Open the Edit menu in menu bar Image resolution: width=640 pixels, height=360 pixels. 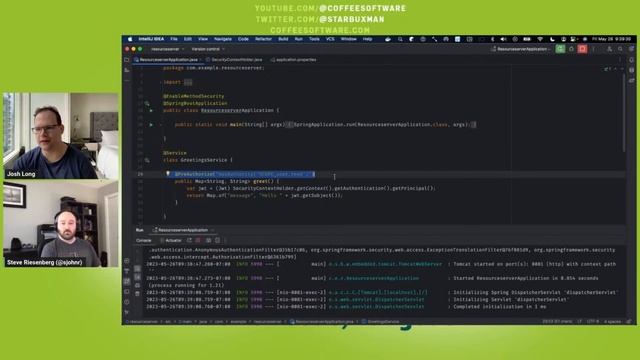[x=188, y=39]
